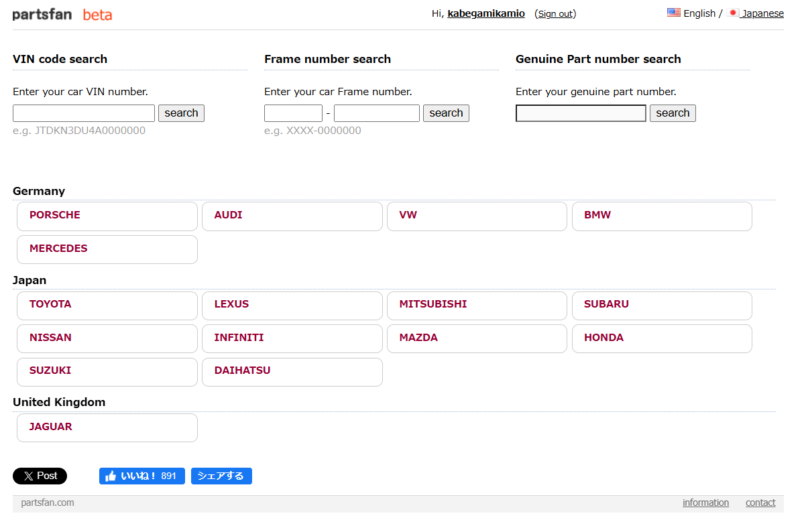Click the Japan section heading
This screenshot has height=532, width=806.
point(30,280)
